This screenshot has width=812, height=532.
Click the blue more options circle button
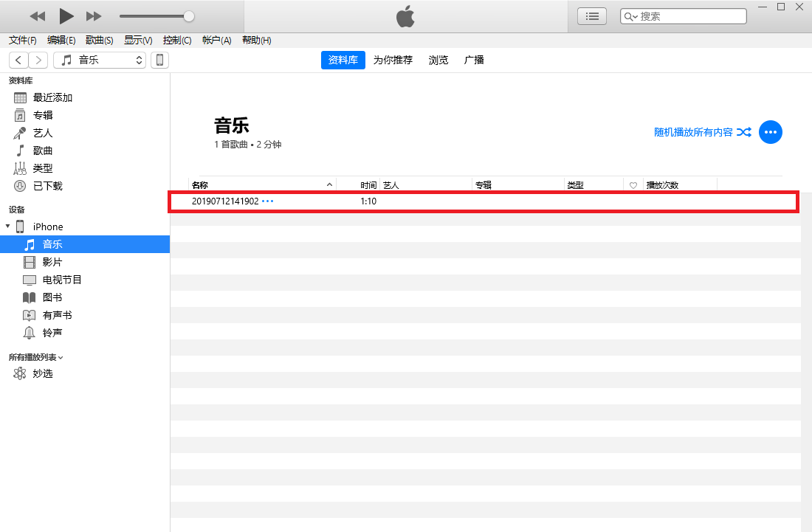coord(771,132)
